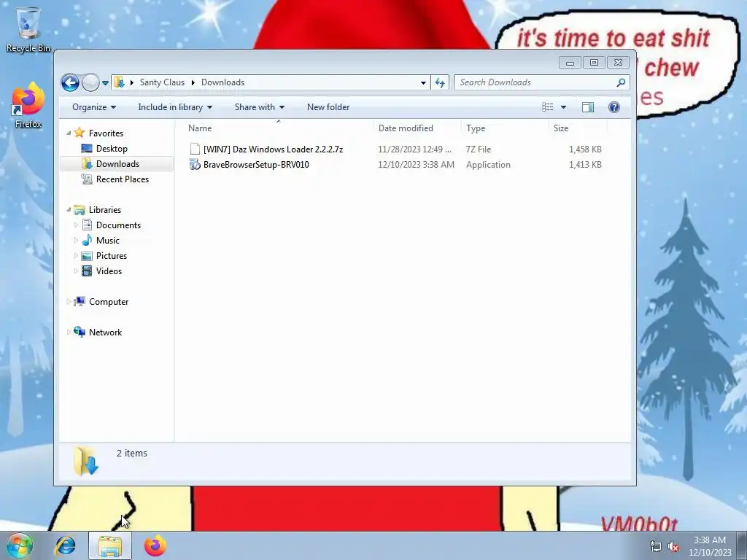Sort by the Type column header
The image size is (747, 560).
pos(505,128)
